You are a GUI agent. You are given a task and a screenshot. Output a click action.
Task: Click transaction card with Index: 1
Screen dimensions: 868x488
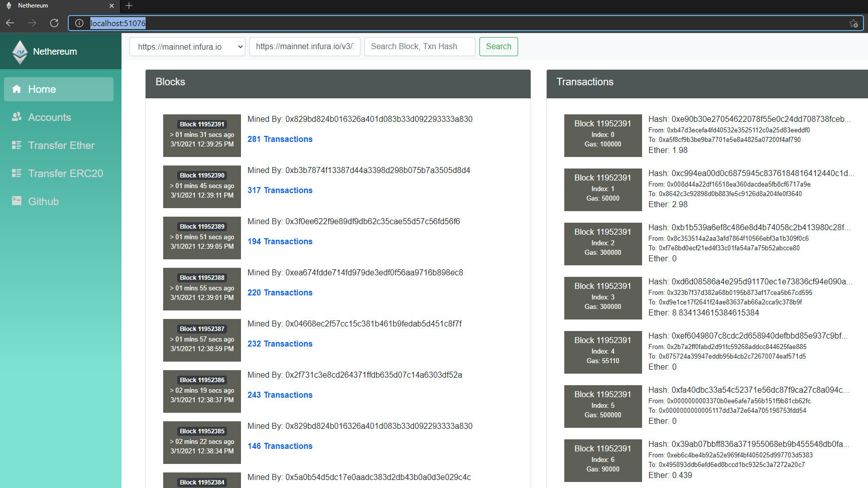click(x=603, y=190)
